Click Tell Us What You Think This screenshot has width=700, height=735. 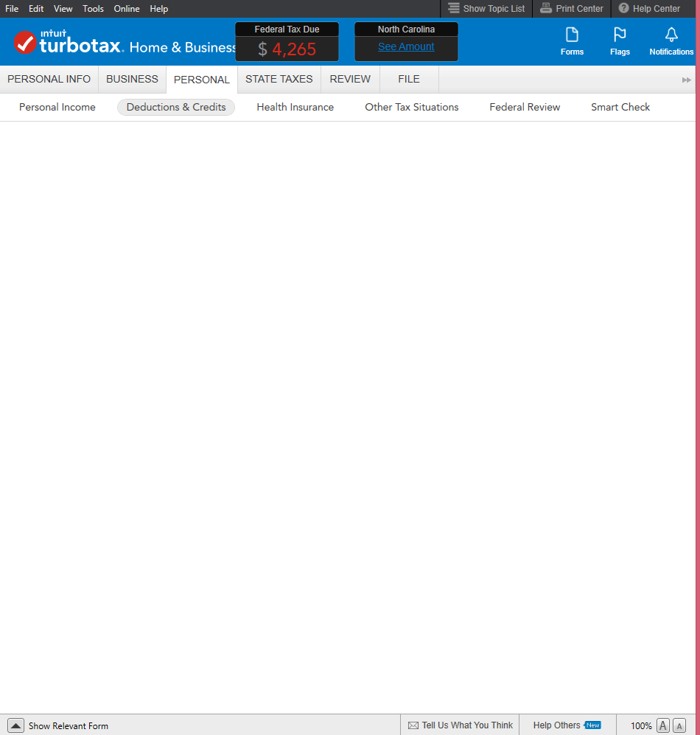pyautogui.click(x=461, y=725)
